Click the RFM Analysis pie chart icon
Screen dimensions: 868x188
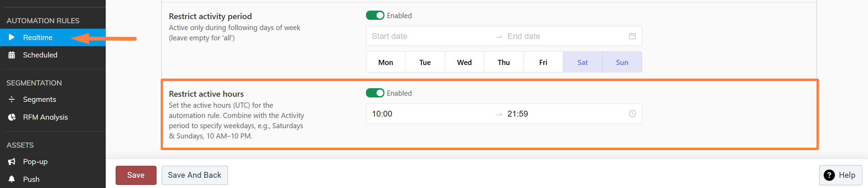click(x=12, y=117)
